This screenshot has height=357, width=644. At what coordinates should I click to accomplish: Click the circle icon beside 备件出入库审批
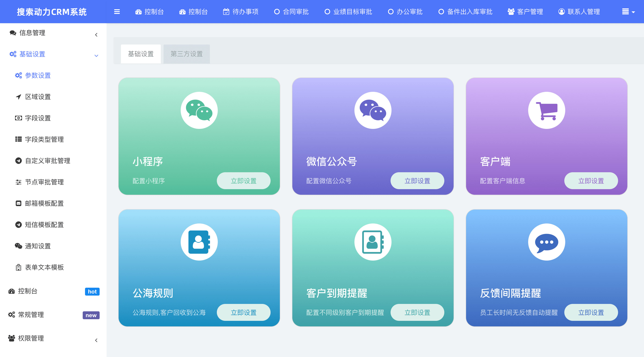[441, 12]
